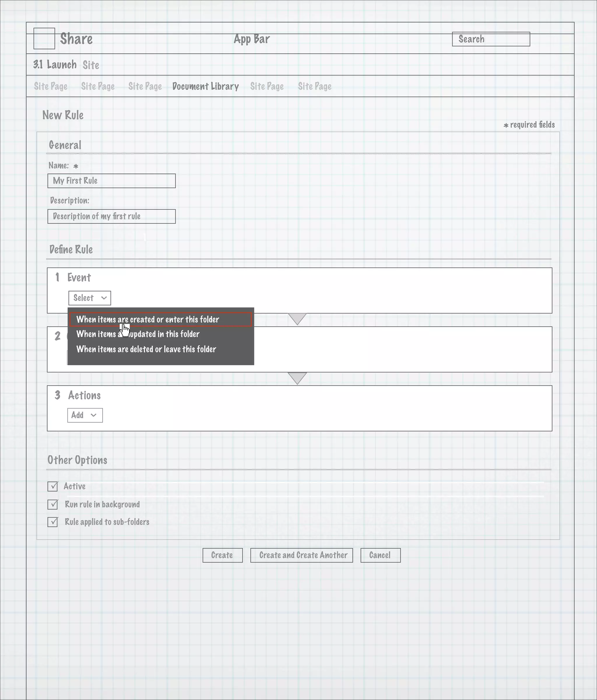Click the triangle arrow below Event panel
This screenshot has height=700, width=597.
(x=297, y=318)
